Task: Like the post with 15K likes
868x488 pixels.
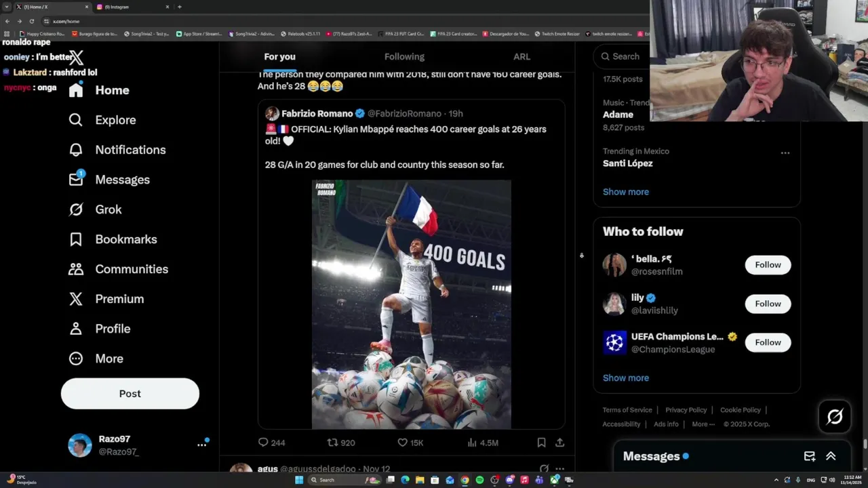Action: pos(410,443)
